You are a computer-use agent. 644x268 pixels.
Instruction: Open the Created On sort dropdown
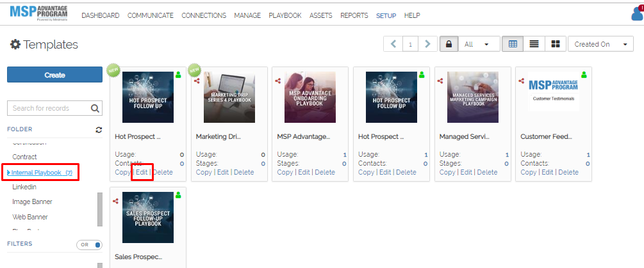pos(600,44)
